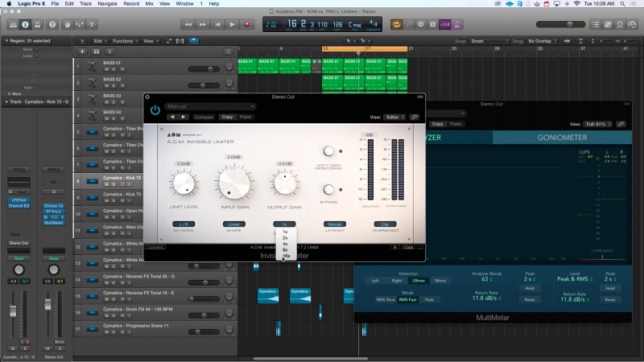Toggle Automation show button
This screenshot has width=644, height=362.
tap(168, 41)
